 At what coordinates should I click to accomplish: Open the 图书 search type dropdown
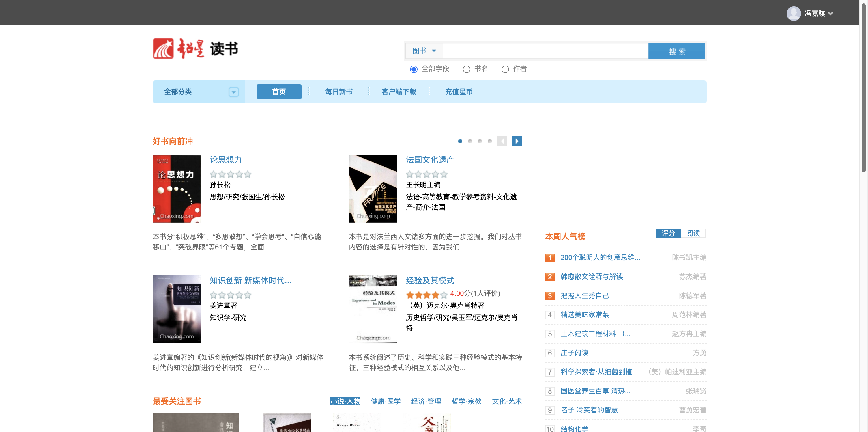point(424,51)
